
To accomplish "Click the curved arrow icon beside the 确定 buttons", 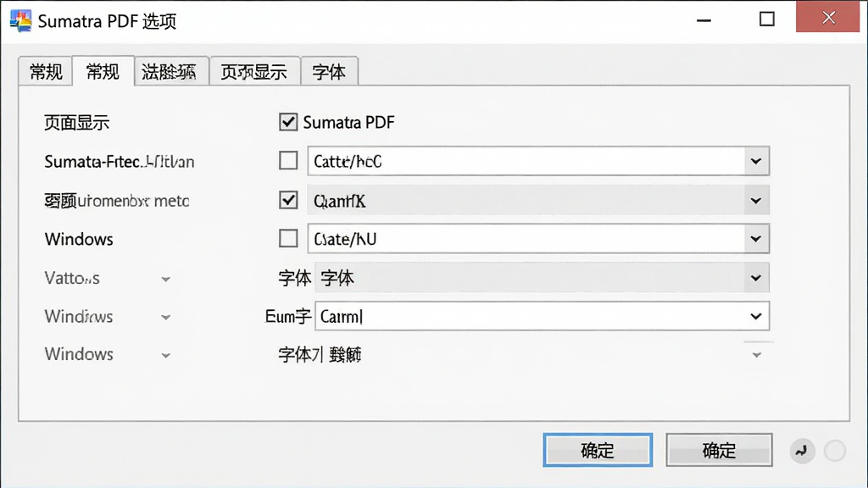I will click(802, 451).
